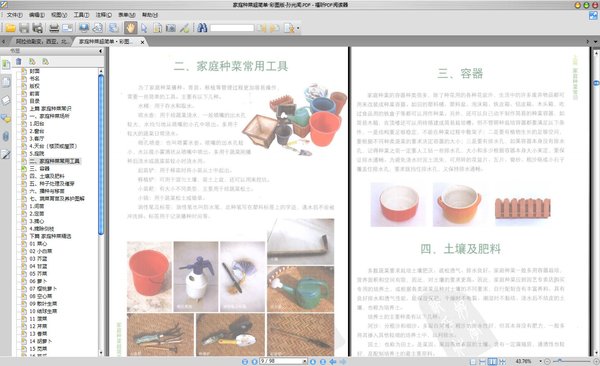
Task: Go to the first page
Action: point(245,362)
